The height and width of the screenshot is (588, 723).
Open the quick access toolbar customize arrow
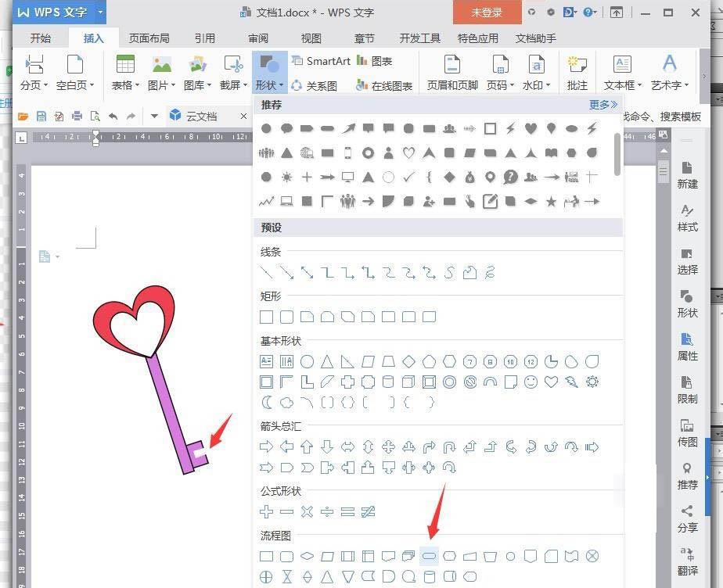pos(154,117)
